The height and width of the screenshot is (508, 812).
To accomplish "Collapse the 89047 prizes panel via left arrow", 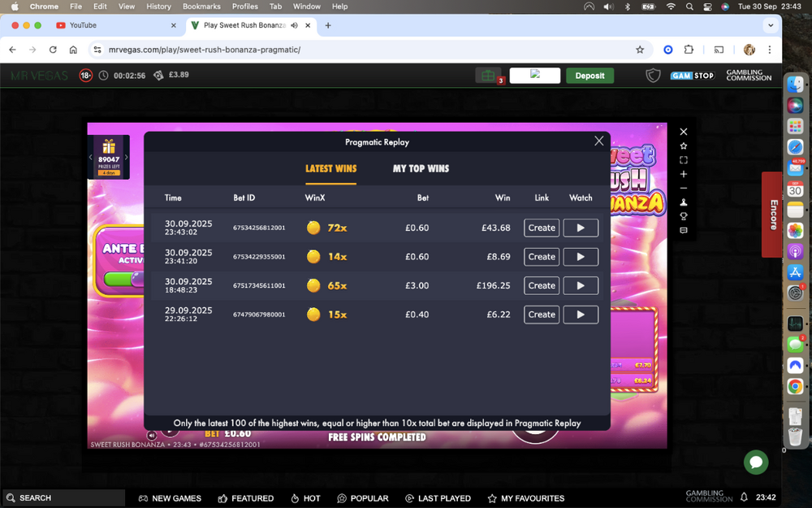I will pyautogui.click(x=91, y=157).
